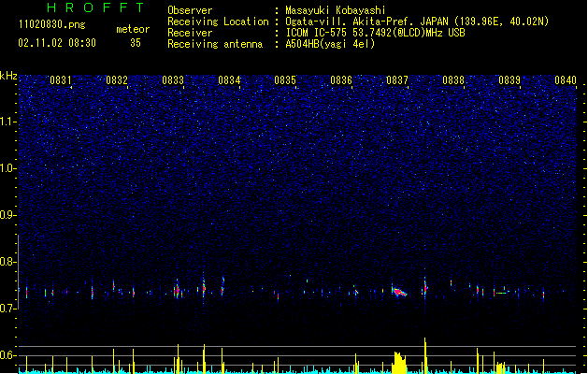
Task: Click the kHz axis unit label
Action: coord(8,76)
